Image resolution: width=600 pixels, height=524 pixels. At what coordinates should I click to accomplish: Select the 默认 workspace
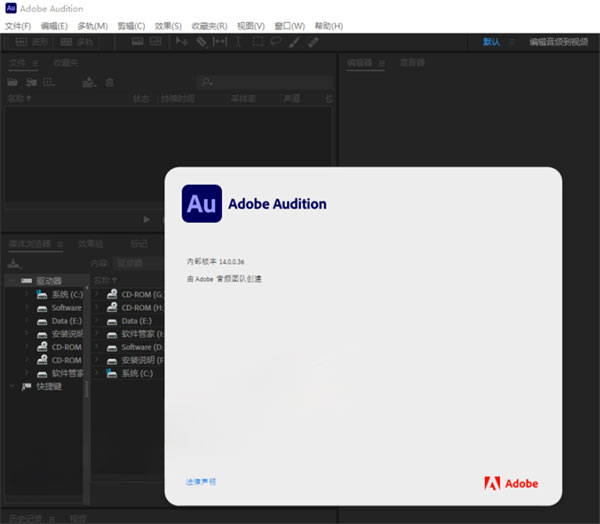[x=491, y=42]
